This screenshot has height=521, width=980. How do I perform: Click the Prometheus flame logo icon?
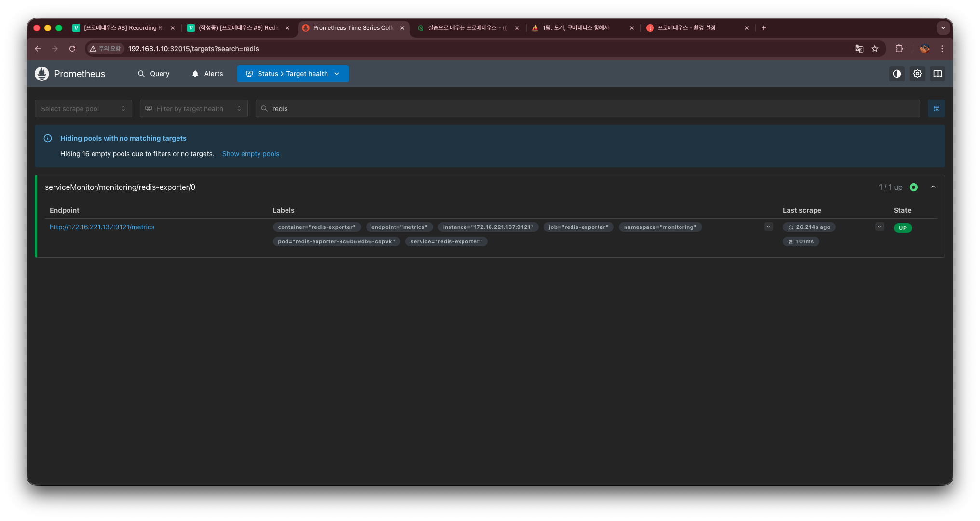pyautogui.click(x=42, y=74)
